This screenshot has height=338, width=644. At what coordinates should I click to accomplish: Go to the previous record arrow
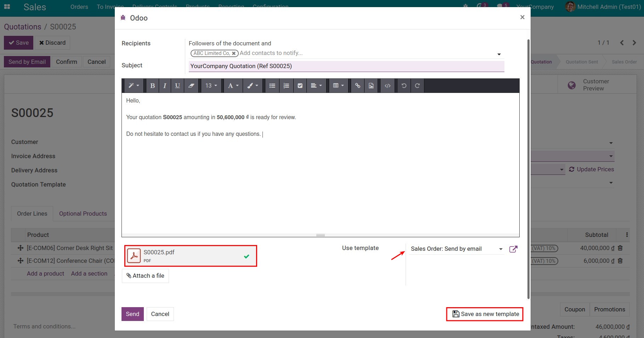[x=622, y=43]
